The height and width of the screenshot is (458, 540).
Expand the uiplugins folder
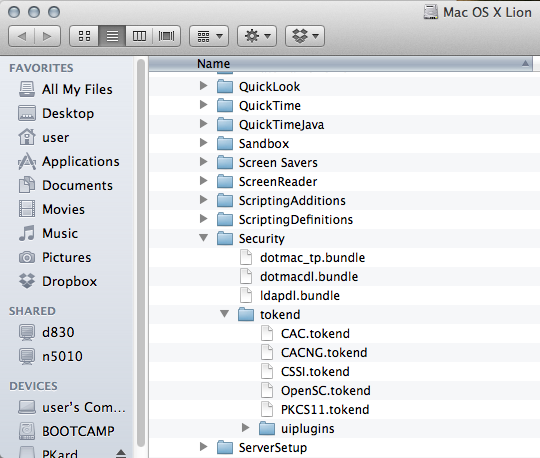tap(245, 428)
